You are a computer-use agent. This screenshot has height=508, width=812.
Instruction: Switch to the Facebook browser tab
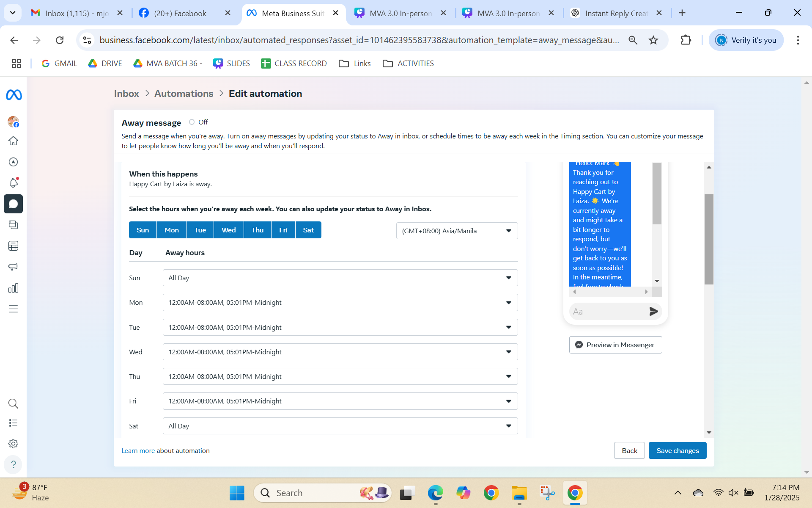[180, 13]
